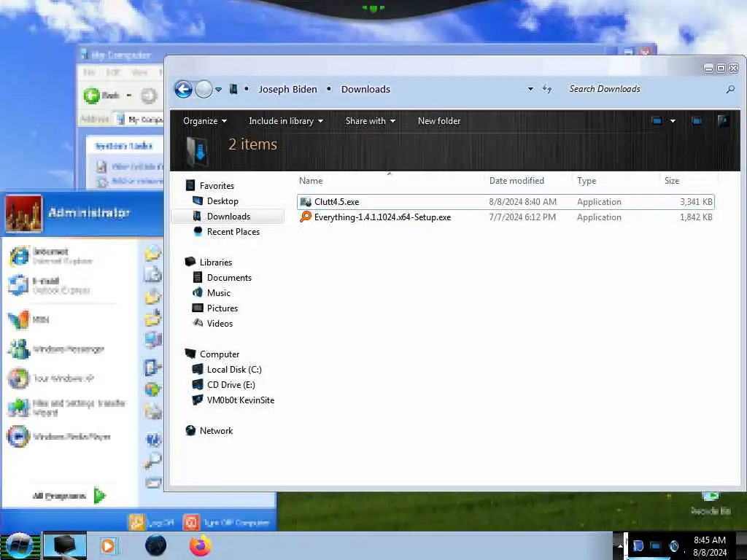Image resolution: width=747 pixels, height=560 pixels.
Task: Click the search magnifier icon
Action: [729, 89]
